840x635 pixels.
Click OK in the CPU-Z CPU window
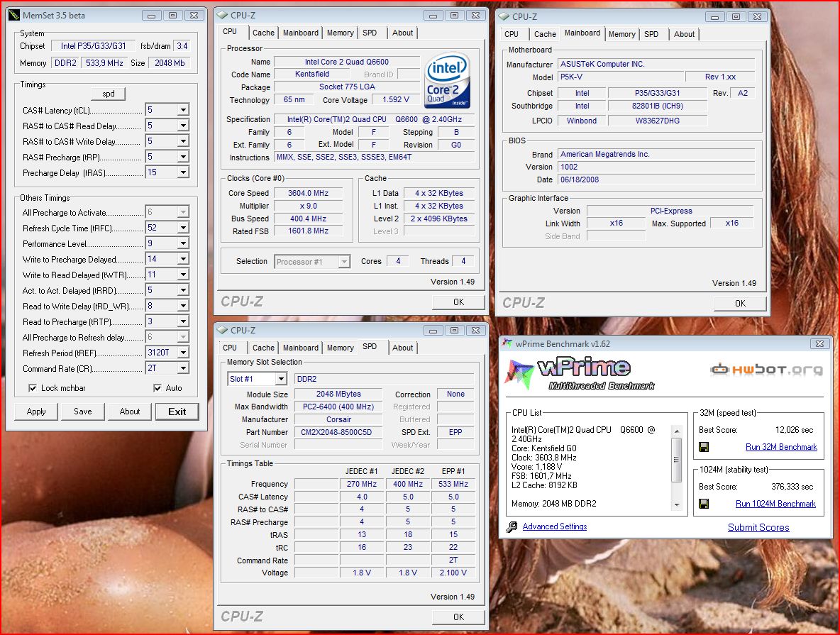458,302
